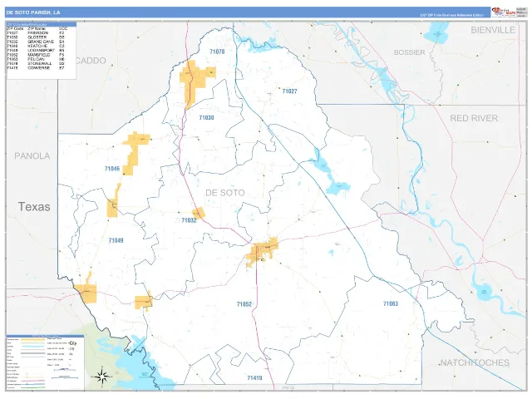Select the PELICAN row in ZIP index
Screen dimensions: 532x399
(37, 59)
